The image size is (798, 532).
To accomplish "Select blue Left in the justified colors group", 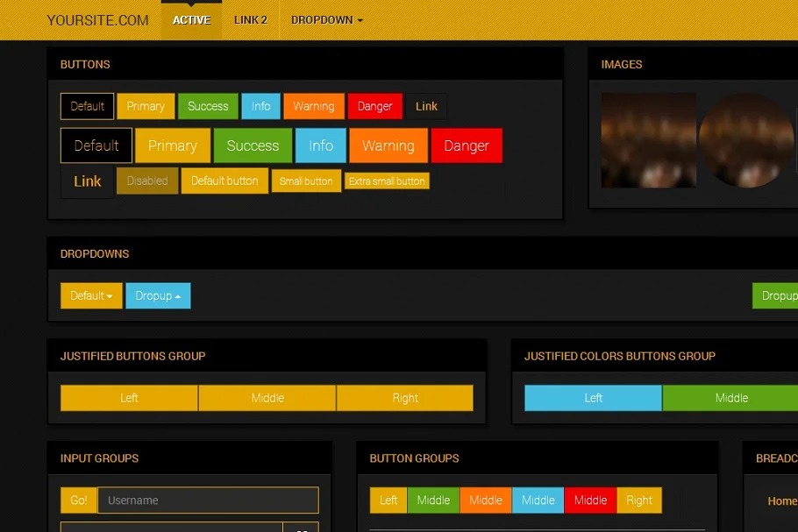I will tap(593, 398).
